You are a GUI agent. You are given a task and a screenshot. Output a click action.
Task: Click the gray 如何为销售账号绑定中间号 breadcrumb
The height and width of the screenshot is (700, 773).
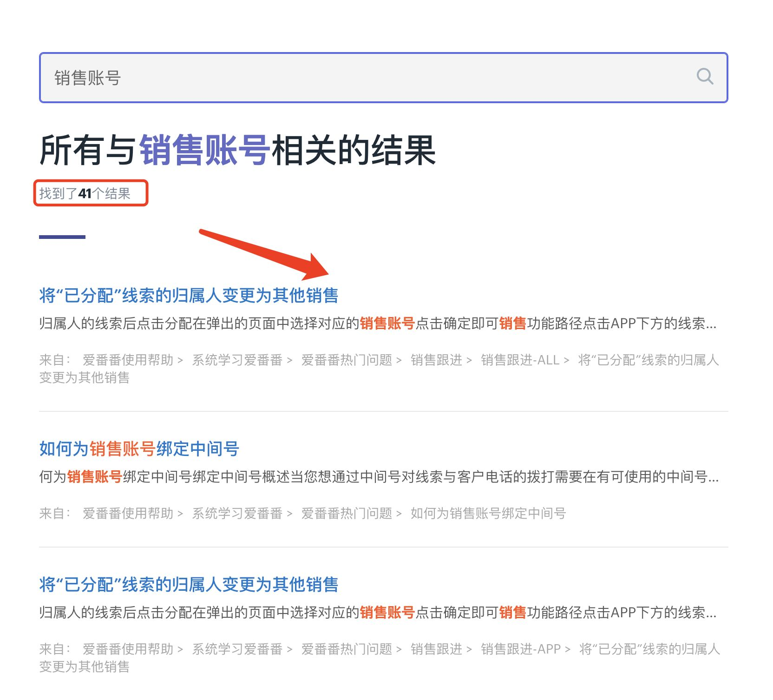(488, 513)
